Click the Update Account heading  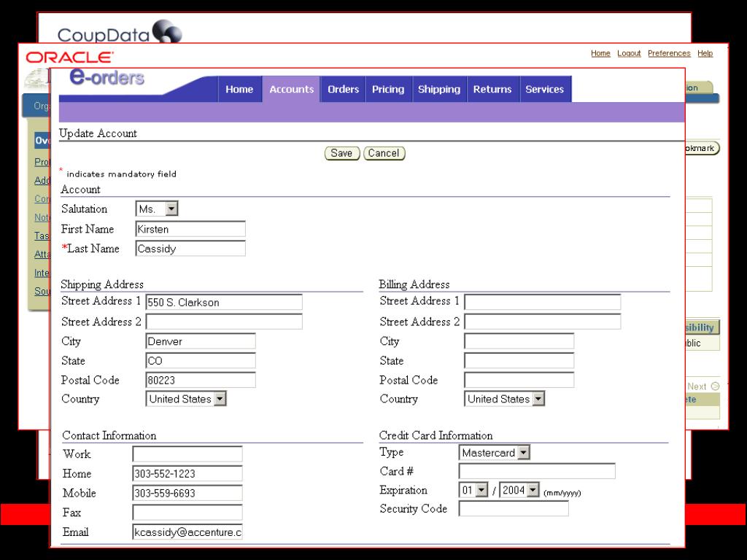pyautogui.click(x=98, y=133)
